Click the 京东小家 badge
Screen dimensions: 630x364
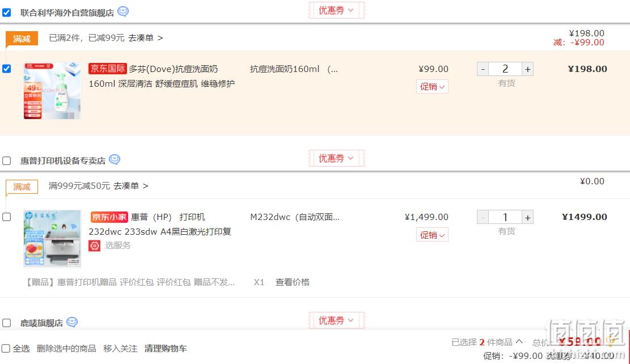coord(109,217)
